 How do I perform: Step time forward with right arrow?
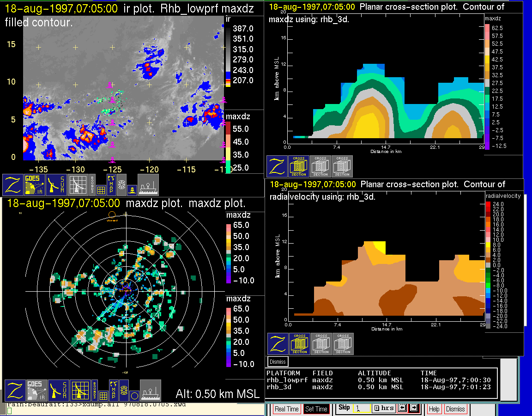tap(414, 409)
